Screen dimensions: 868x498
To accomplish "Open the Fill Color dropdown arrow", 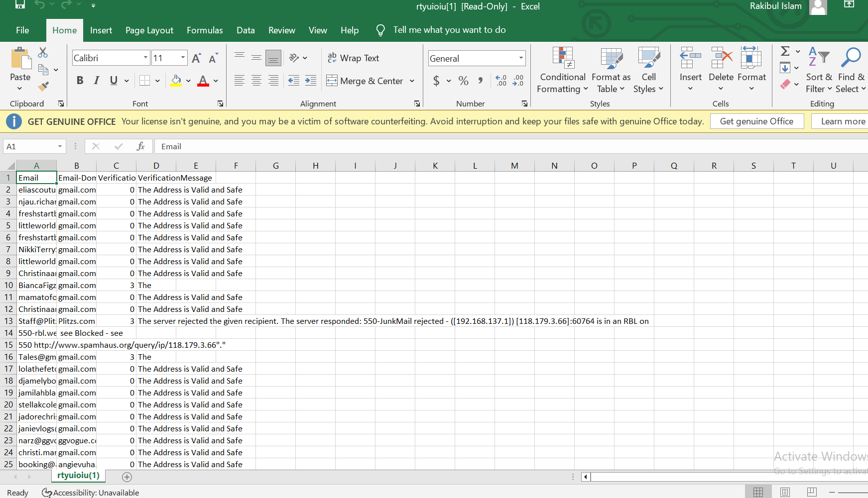I will 188,81.
